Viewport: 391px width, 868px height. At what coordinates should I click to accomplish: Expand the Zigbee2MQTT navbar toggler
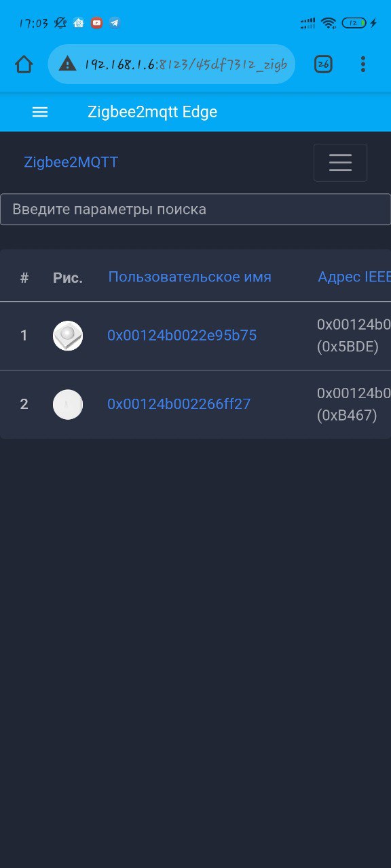340,163
